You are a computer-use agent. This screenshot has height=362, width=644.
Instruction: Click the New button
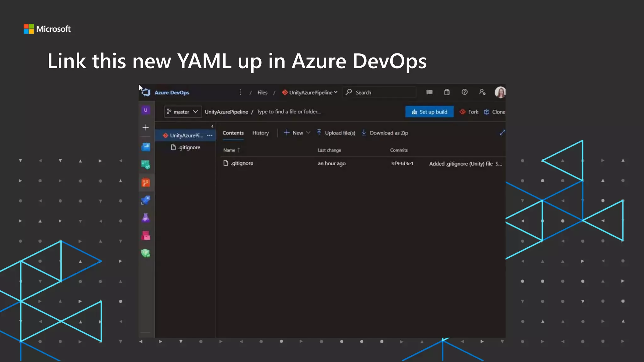(x=293, y=133)
